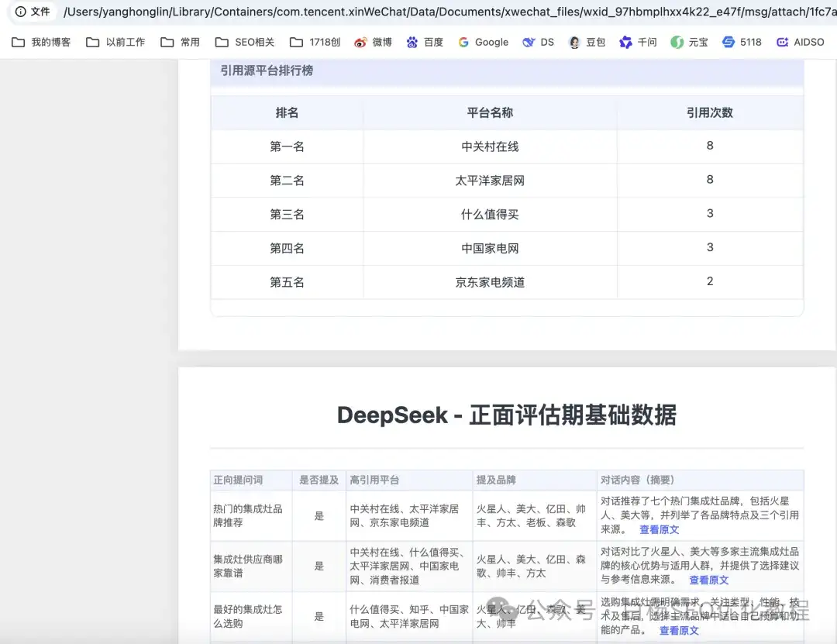Click the 平台名称 column header
This screenshot has height=644, width=837.
click(x=490, y=112)
